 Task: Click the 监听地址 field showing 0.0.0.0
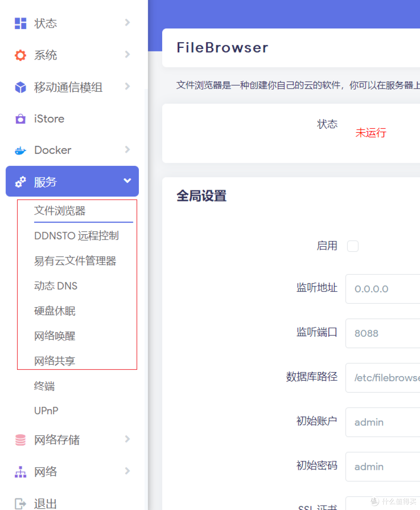[383, 289]
